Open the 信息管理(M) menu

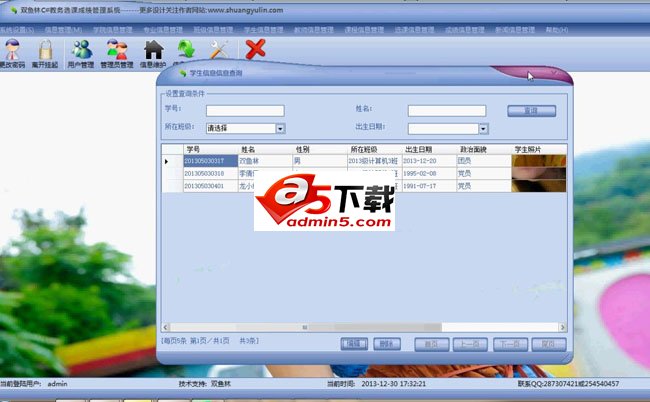coord(63,30)
